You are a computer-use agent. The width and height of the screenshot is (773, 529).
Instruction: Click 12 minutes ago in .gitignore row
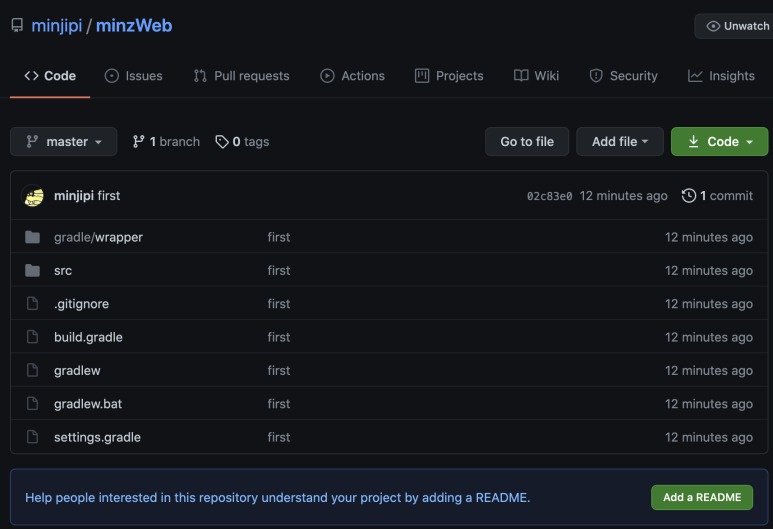point(709,304)
